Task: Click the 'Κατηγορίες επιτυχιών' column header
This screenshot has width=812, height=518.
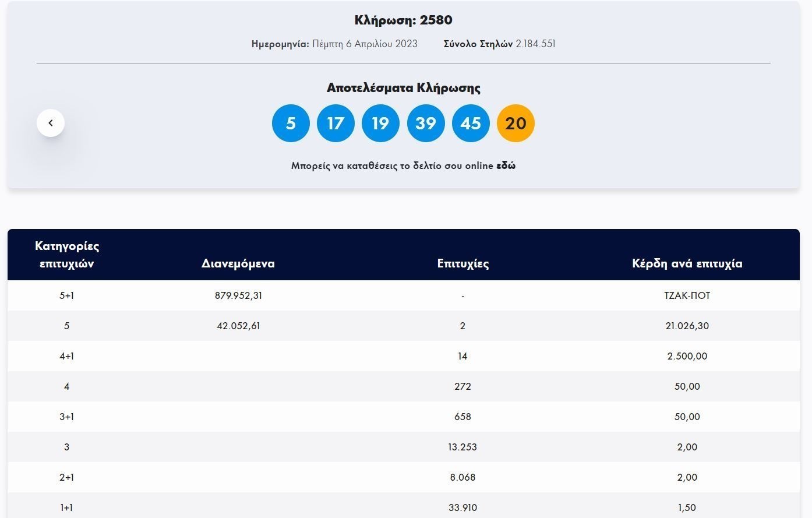Action: (67, 255)
